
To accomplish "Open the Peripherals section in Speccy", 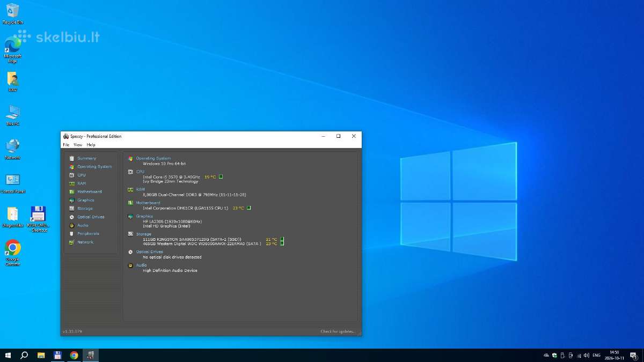I will 89,234.
